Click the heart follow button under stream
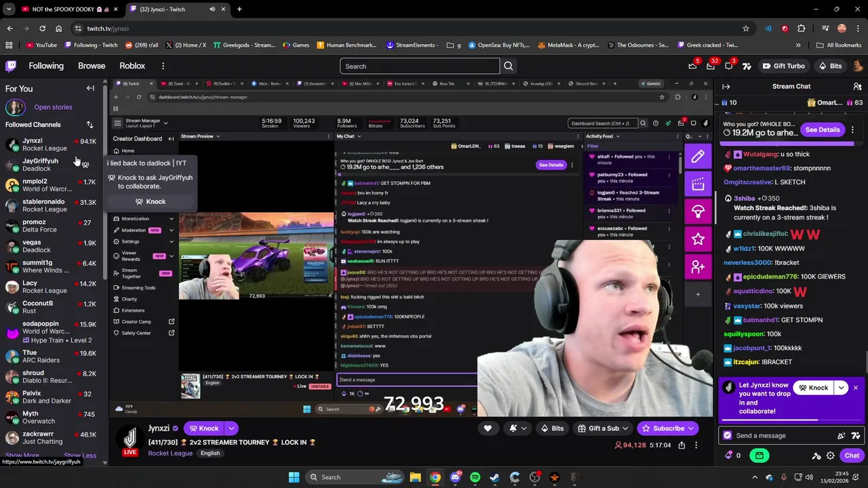This screenshot has height=488, width=868. 488,428
